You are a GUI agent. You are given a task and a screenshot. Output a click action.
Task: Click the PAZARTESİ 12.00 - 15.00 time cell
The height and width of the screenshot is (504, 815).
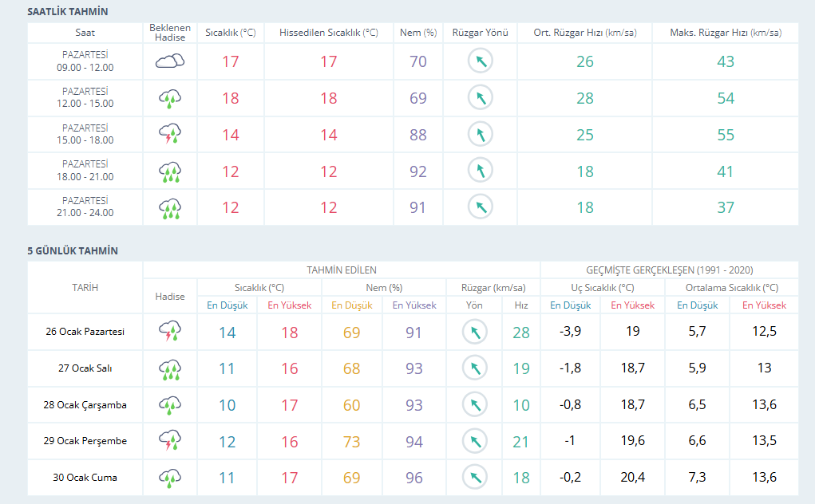pos(85,97)
